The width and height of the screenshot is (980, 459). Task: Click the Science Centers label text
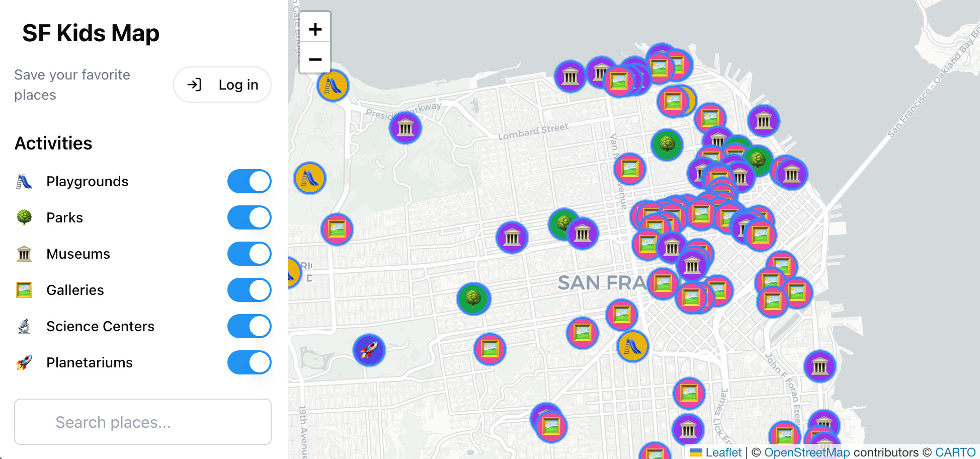point(100,326)
